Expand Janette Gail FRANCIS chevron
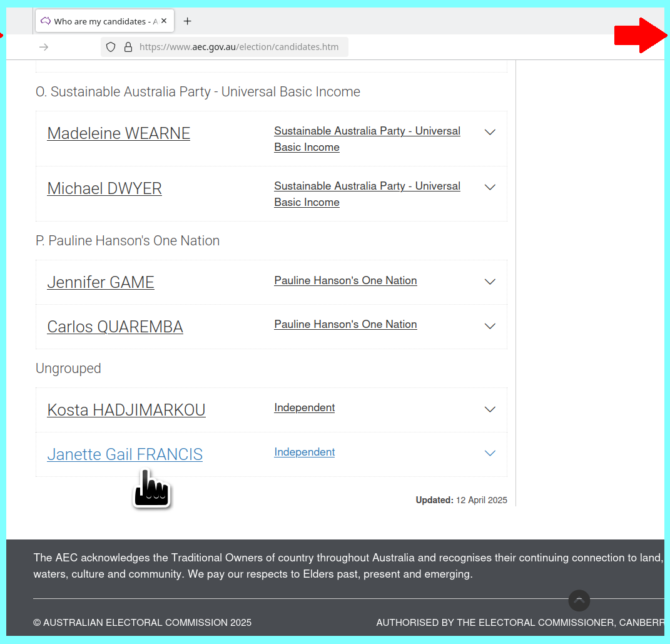The image size is (670, 644). pos(490,453)
